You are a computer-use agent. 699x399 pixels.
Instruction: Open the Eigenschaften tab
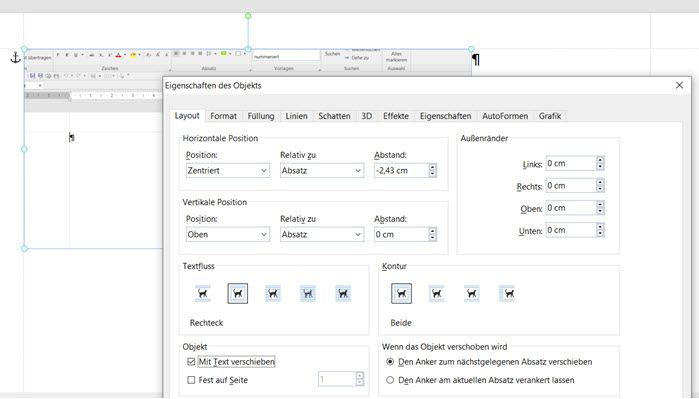point(445,116)
